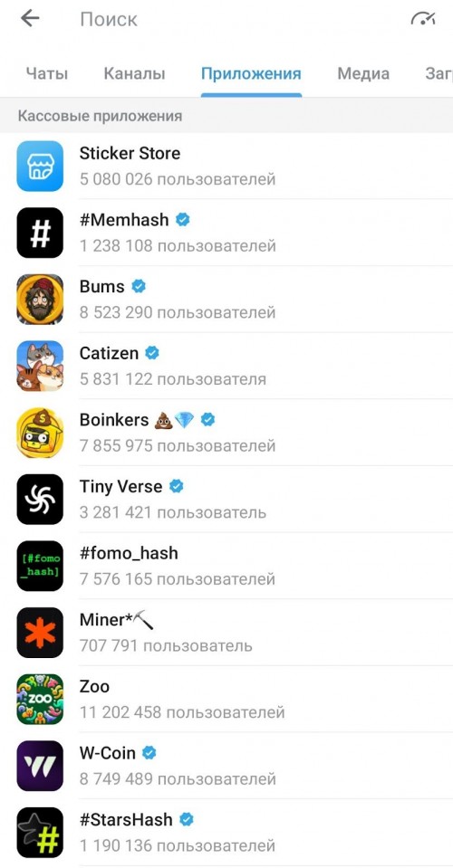Open the speedometer icon at top right
Viewport: 453px width, 868px height.
pyautogui.click(x=423, y=19)
